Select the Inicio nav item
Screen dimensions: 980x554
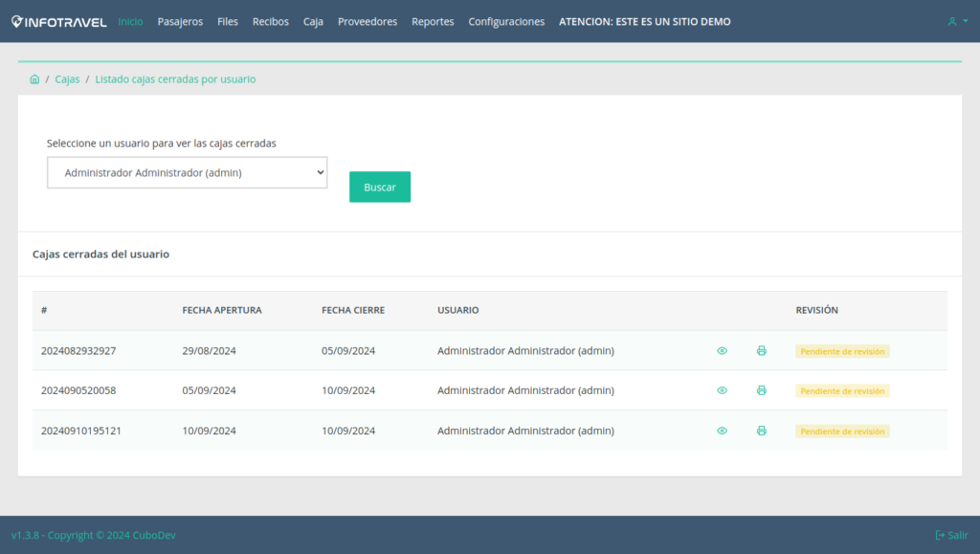pos(130,21)
